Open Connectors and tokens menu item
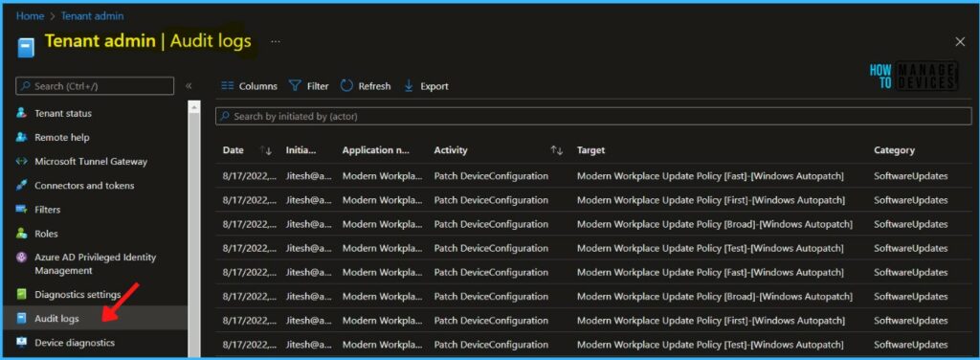The height and width of the screenshot is (360, 980). (84, 186)
